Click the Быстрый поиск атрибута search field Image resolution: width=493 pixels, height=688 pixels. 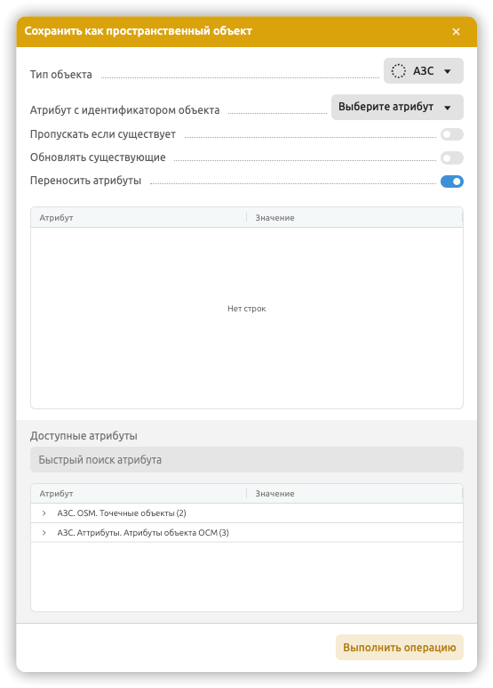coord(247,460)
